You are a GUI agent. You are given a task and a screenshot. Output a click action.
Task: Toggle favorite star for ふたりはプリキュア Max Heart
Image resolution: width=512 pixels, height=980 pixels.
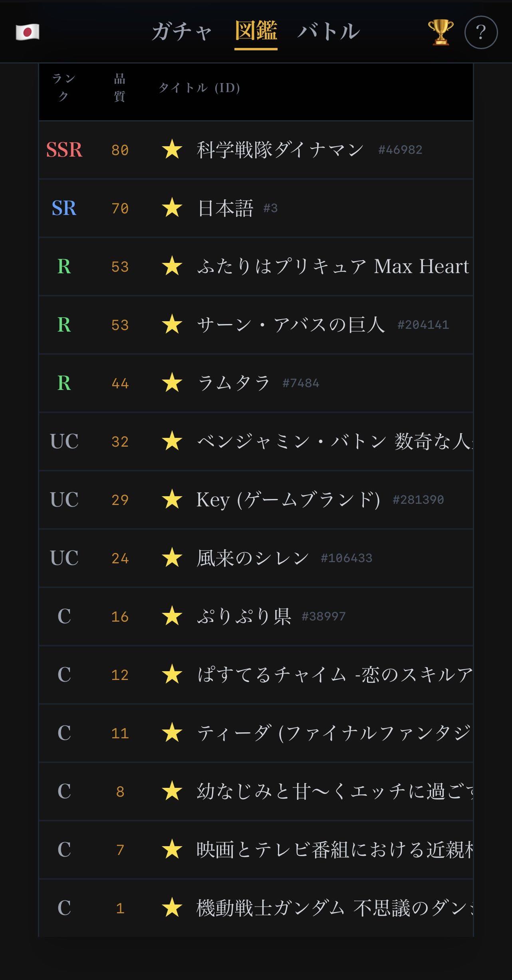172,266
